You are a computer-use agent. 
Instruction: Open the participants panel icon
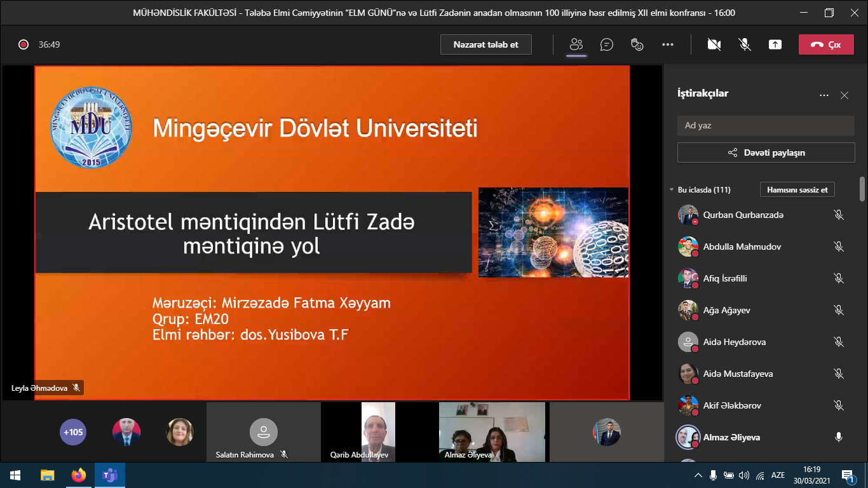[x=576, y=44]
